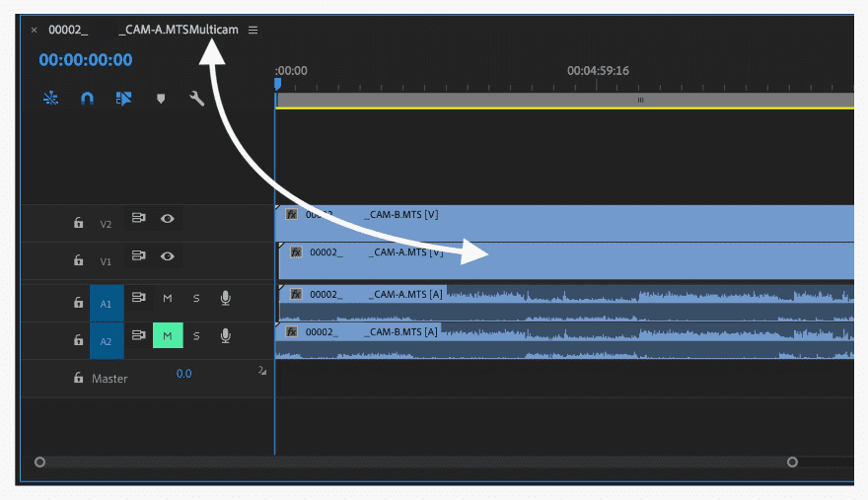Click fx badge on CAM-A.MTS [V] clip
Viewport: 868px width, 500px height.
pyautogui.click(x=296, y=252)
